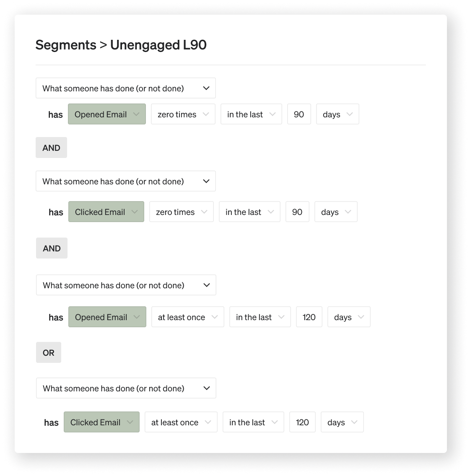Open the last Clicked Email metric dropdown

coord(101,422)
